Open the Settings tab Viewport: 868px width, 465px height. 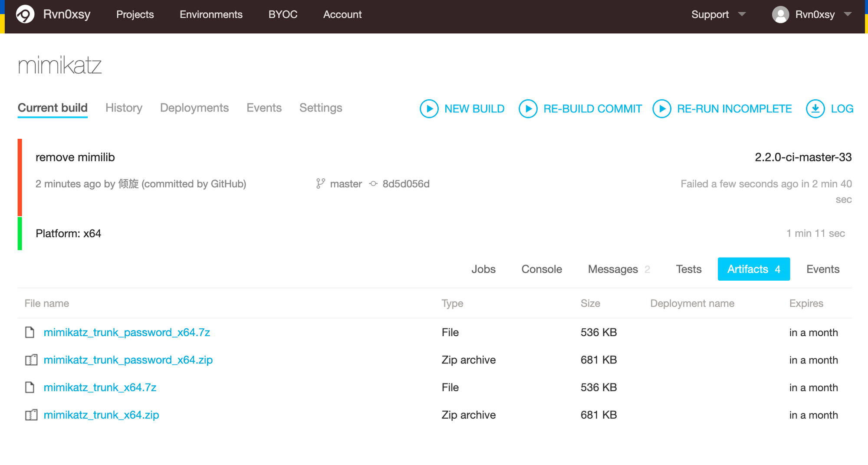tap(321, 108)
